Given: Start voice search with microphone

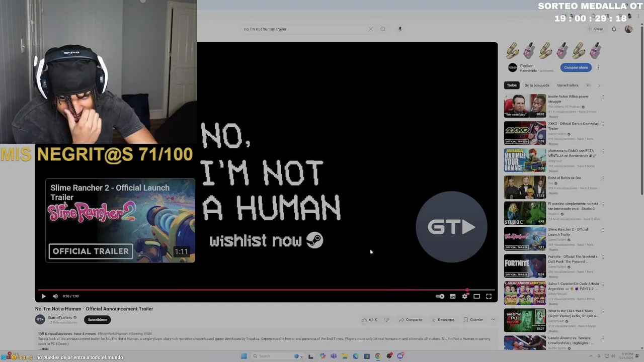Looking at the screenshot, I should [x=400, y=29].
